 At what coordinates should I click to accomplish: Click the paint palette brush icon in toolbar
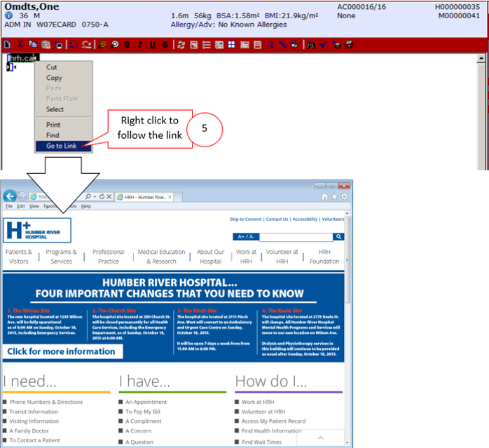(x=296, y=45)
